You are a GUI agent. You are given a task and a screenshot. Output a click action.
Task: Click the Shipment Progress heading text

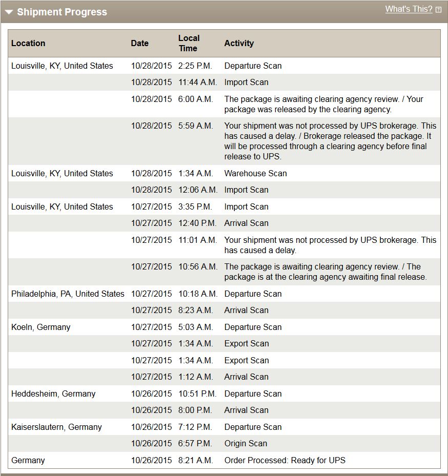(62, 12)
